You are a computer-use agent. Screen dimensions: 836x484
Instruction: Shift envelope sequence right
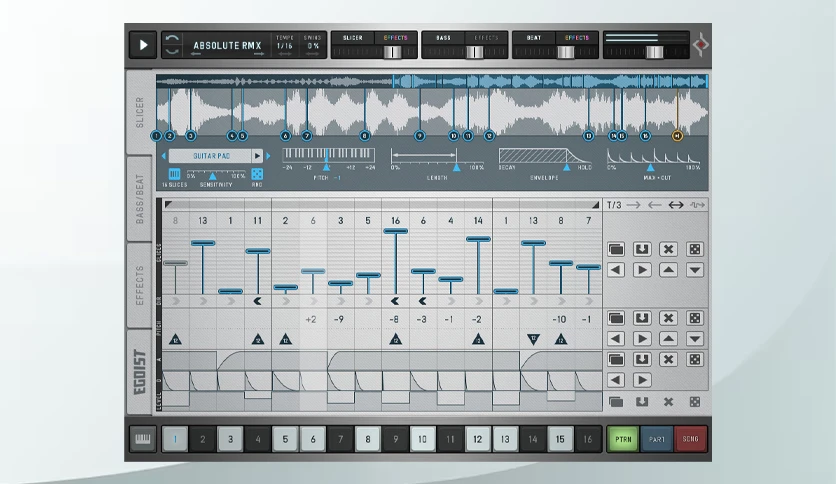click(x=642, y=380)
